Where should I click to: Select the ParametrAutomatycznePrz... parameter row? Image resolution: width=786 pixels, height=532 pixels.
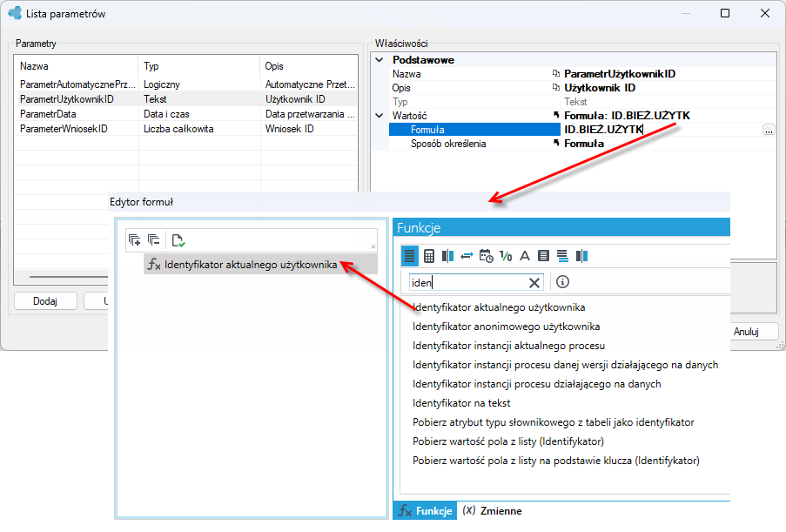coord(186,84)
